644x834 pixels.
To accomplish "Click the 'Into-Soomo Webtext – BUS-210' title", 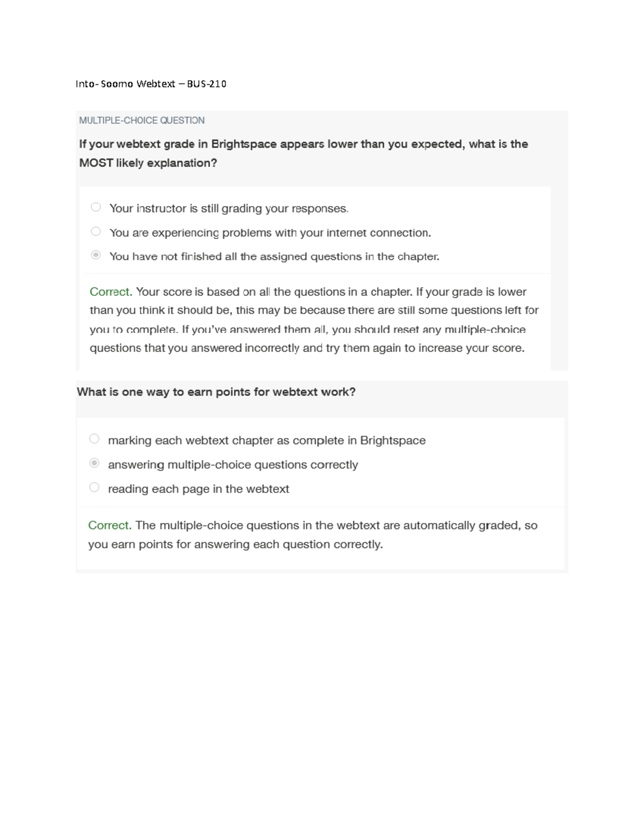I will 151,84.
